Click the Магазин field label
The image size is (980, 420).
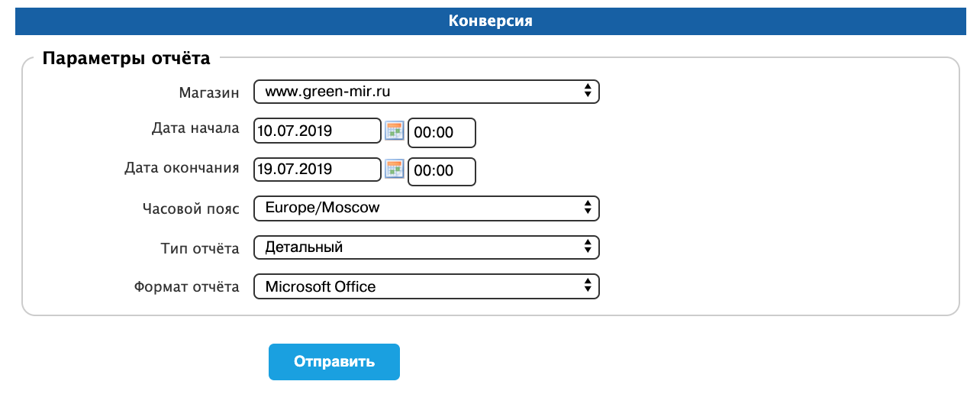(209, 92)
